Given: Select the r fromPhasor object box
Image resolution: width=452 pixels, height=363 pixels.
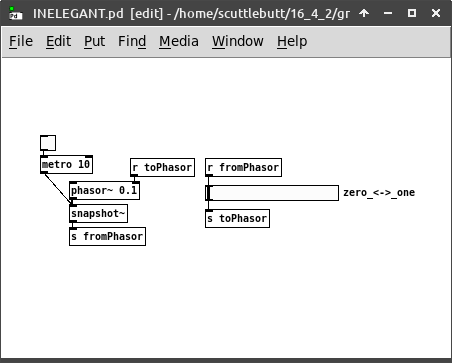Looking at the screenshot, I should click(243, 167).
